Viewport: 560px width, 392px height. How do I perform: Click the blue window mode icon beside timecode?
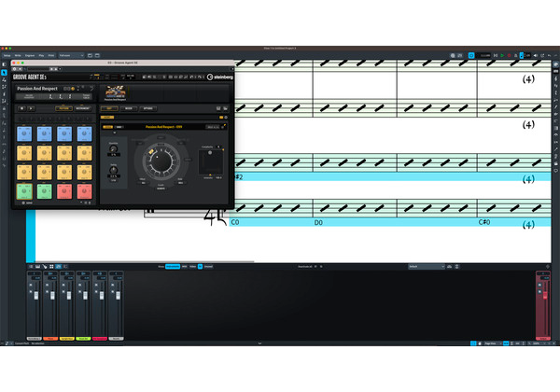[x=471, y=55]
